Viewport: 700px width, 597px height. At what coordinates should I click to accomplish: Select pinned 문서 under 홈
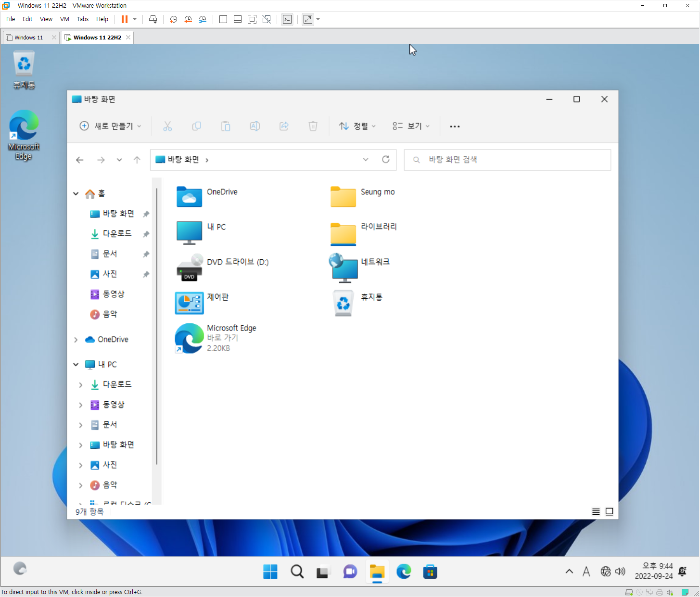[x=110, y=254]
